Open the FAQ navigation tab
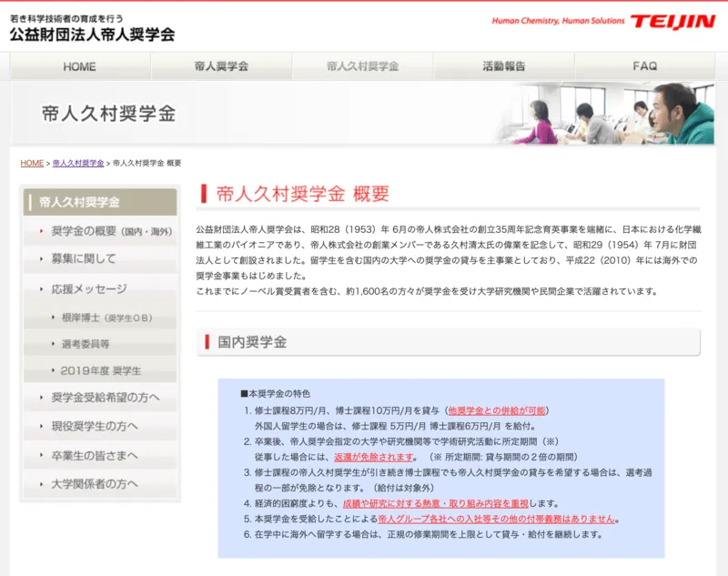 [644, 66]
